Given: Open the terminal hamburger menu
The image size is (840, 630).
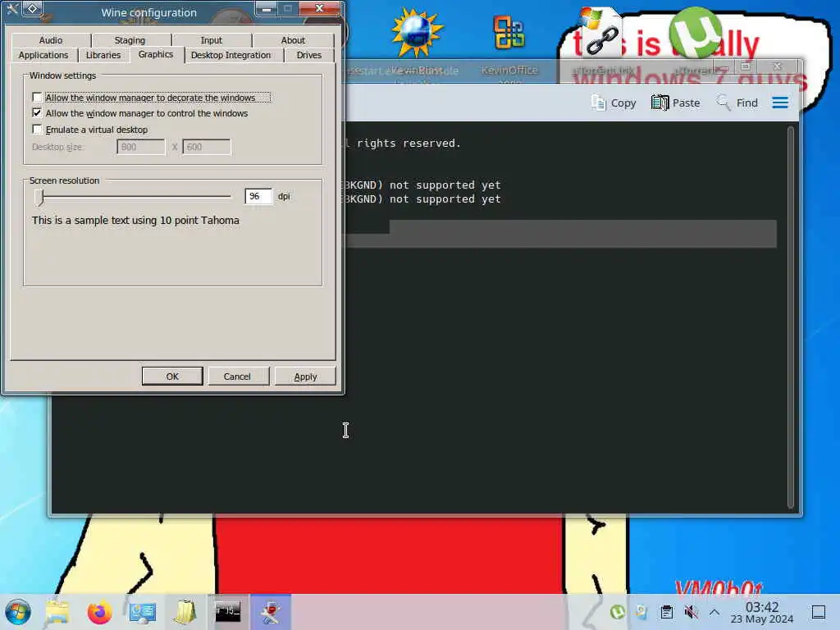Looking at the screenshot, I should pyautogui.click(x=780, y=103).
